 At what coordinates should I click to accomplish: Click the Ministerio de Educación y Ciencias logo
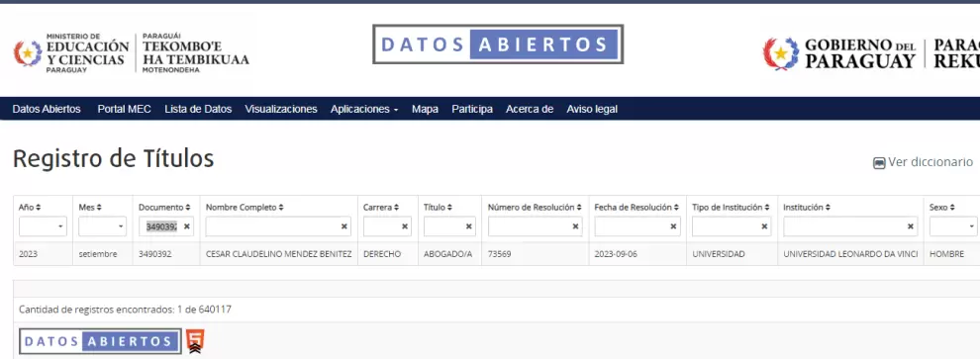132,53
